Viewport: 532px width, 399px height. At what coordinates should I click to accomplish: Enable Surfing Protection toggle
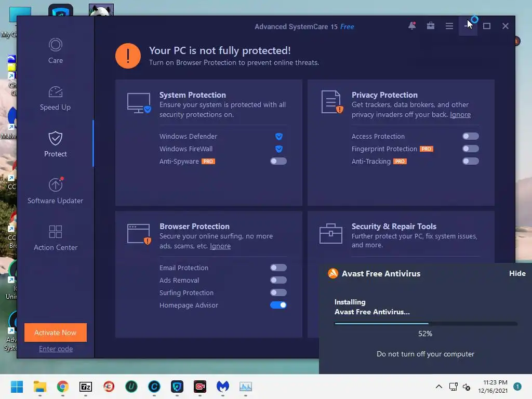(278, 292)
